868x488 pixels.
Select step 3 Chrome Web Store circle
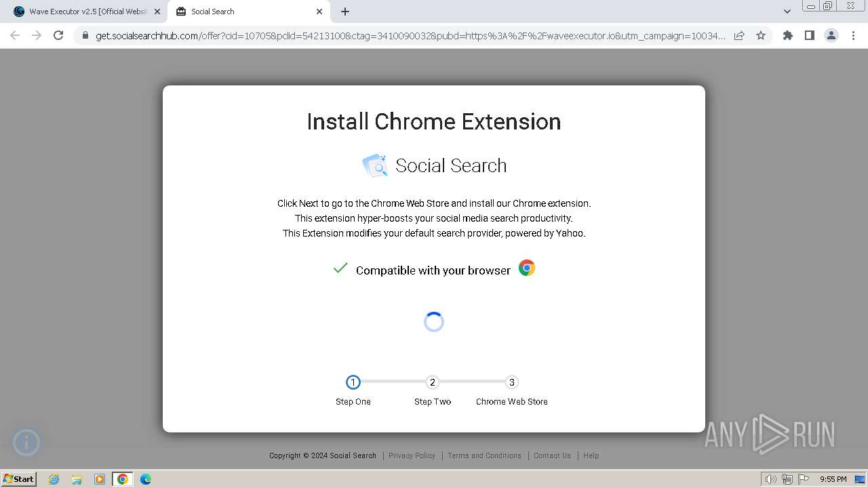[512, 382]
